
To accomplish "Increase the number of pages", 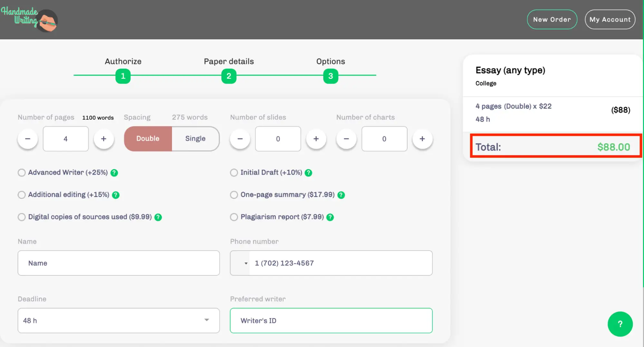I will pos(103,139).
